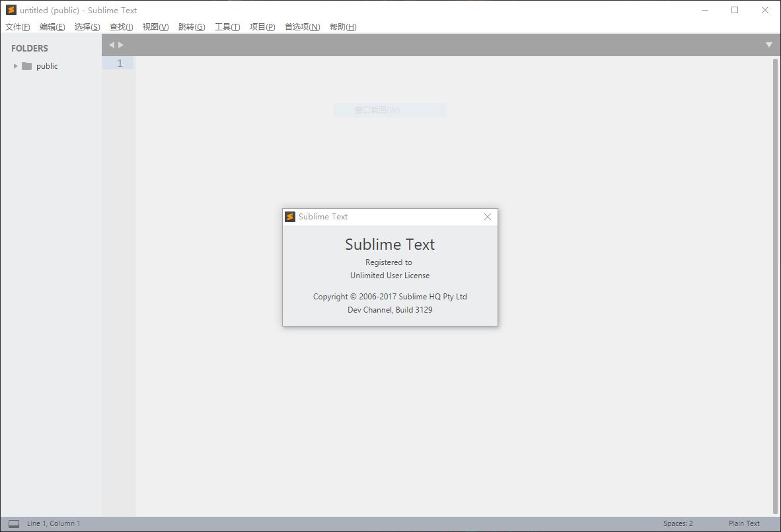Click the public folder icon
The image size is (781, 532).
[26, 66]
